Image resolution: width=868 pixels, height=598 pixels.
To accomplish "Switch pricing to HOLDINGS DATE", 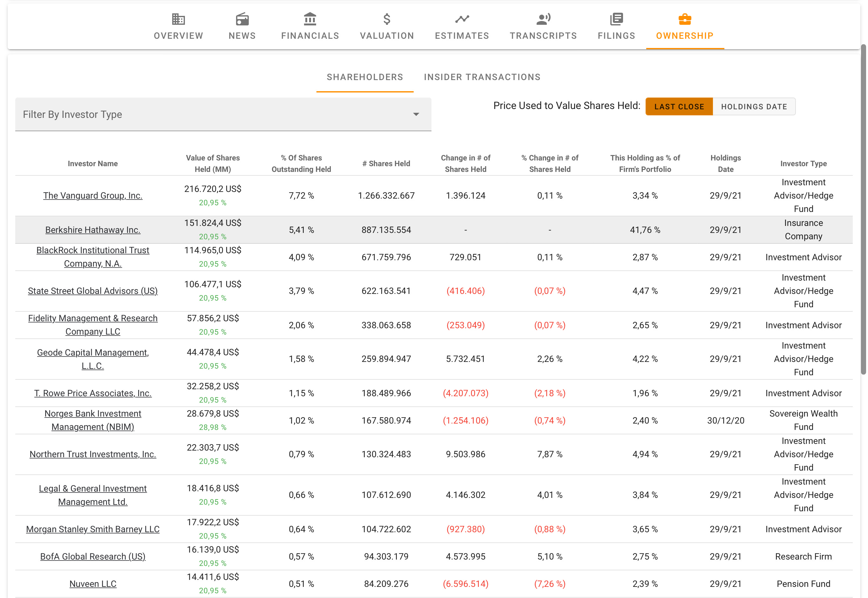I will [x=754, y=107].
